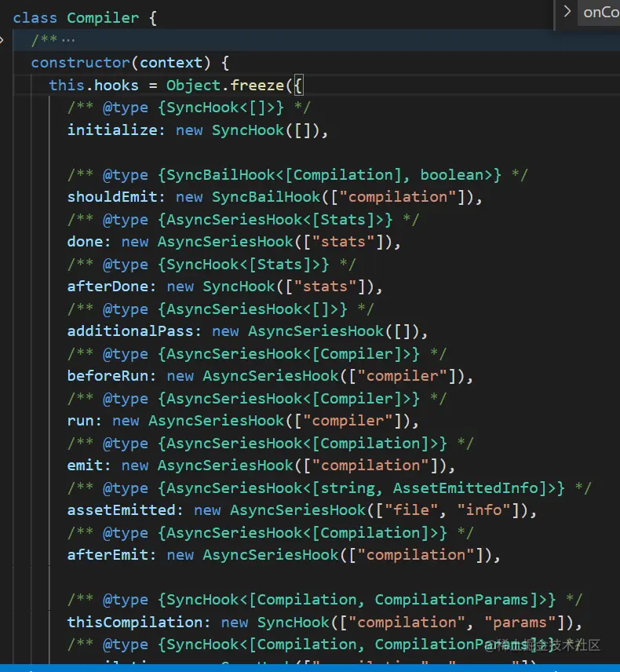Click the "info" string in assetEmitted line

[483, 510]
